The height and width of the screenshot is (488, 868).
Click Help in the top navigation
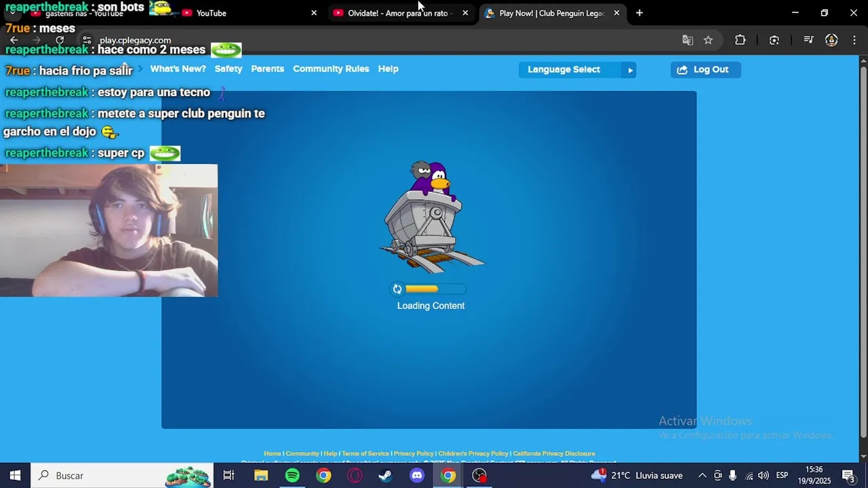(388, 69)
